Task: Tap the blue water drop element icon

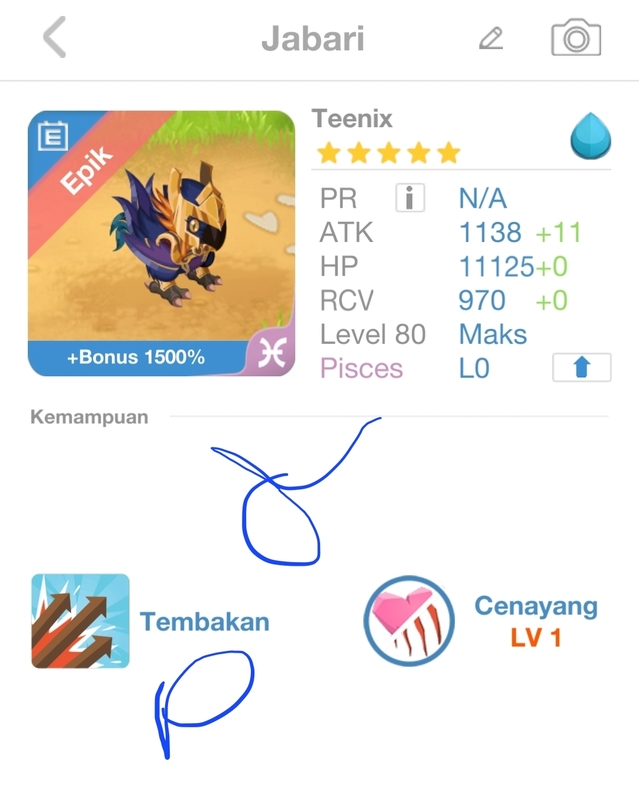Action: pyautogui.click(x=591, y=136)
